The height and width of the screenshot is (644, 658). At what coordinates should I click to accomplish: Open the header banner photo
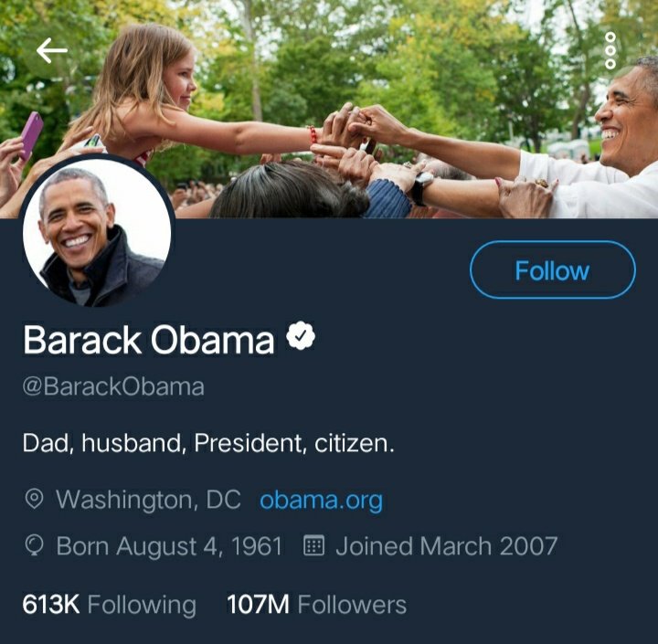329,108
